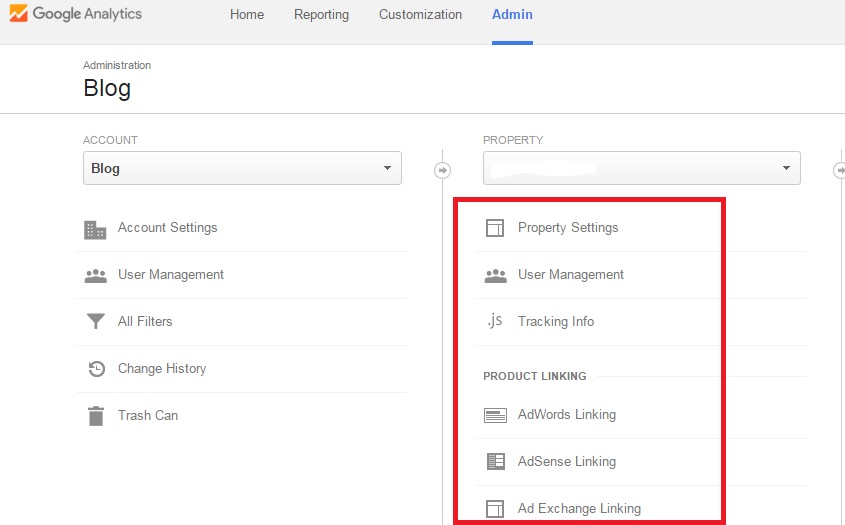845x525 pixels.
Task: Click the arrow between Account and Property columns
Action: [x=442, y=170]
